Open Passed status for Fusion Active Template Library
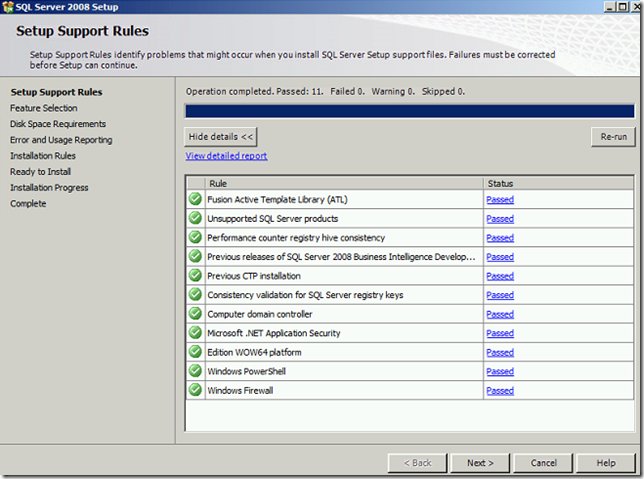 pyautogui.click(x=500, y=200)
